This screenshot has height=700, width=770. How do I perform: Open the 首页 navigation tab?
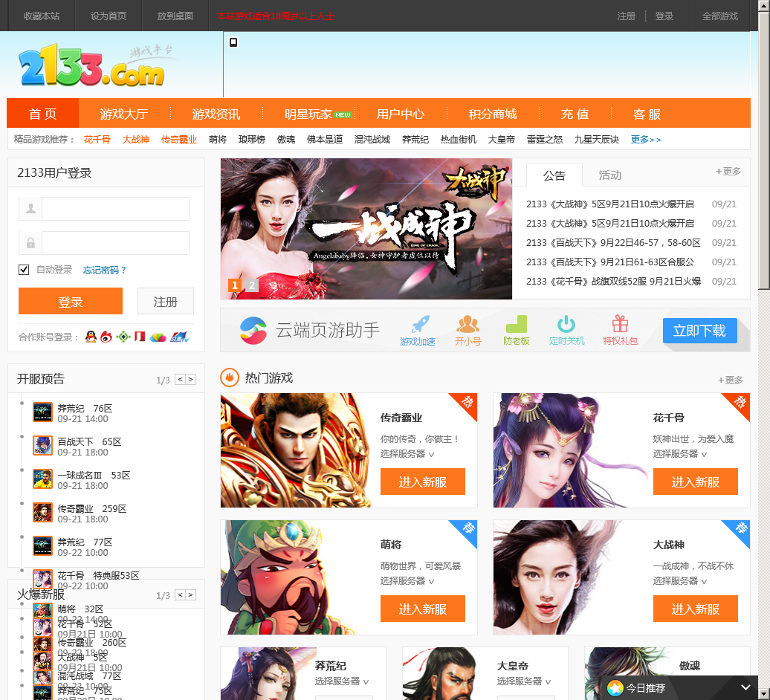42,114
